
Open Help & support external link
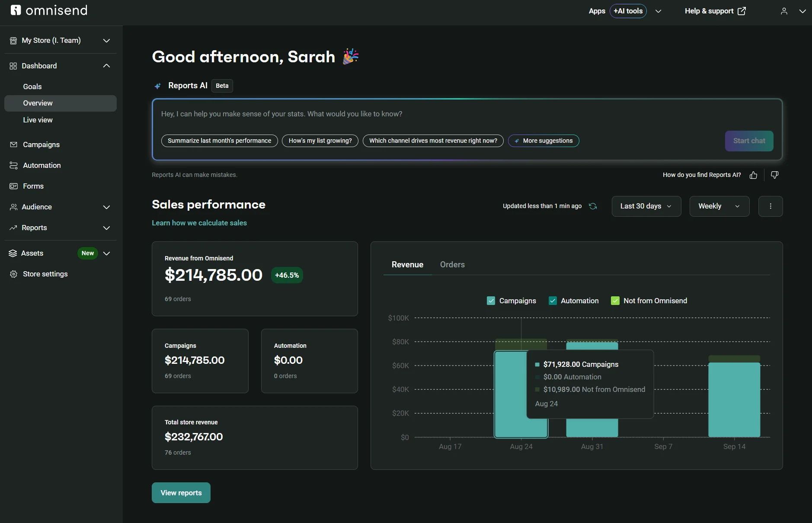[715, 11]
